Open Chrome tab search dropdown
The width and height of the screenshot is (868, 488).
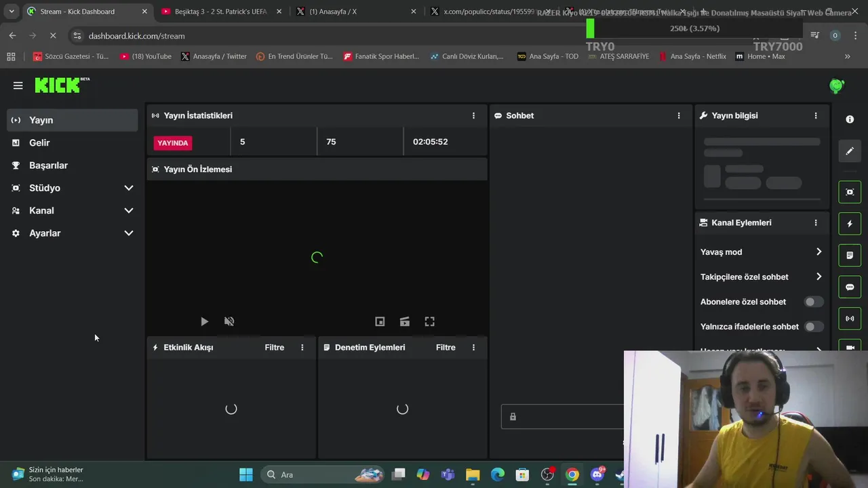[12, 12]
